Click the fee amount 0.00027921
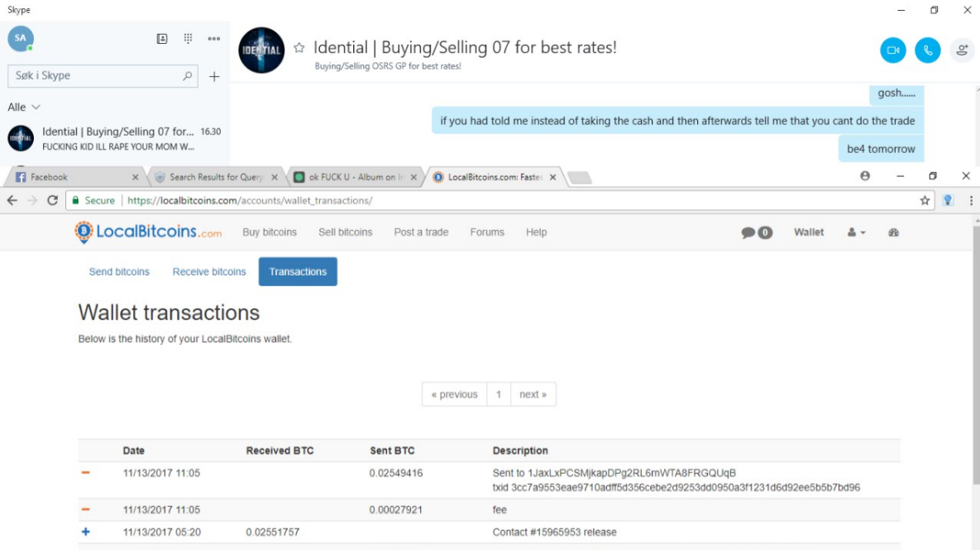 coord(395,510)
